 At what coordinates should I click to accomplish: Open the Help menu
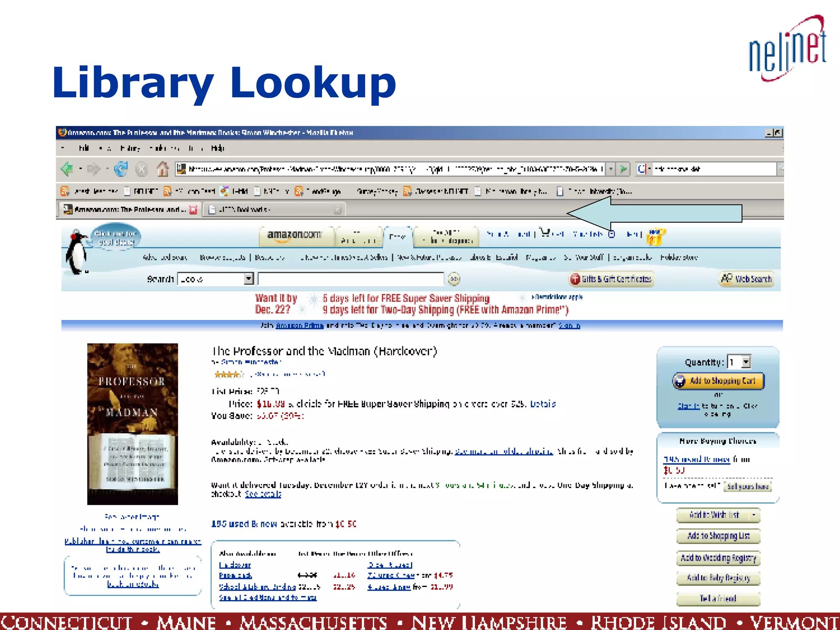click(x=218, y=148)
